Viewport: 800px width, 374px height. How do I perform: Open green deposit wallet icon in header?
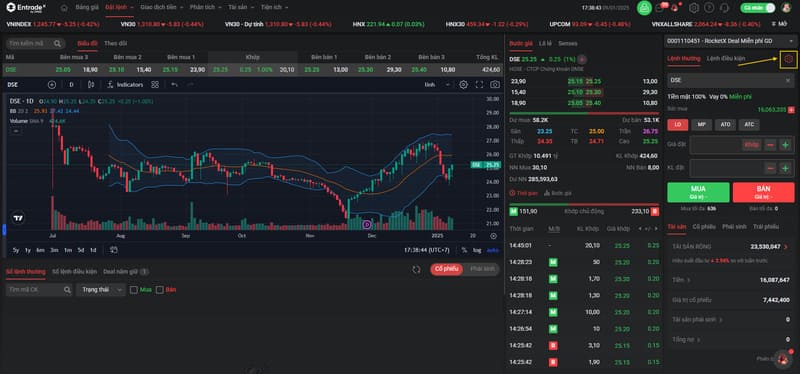click(644, 8)
